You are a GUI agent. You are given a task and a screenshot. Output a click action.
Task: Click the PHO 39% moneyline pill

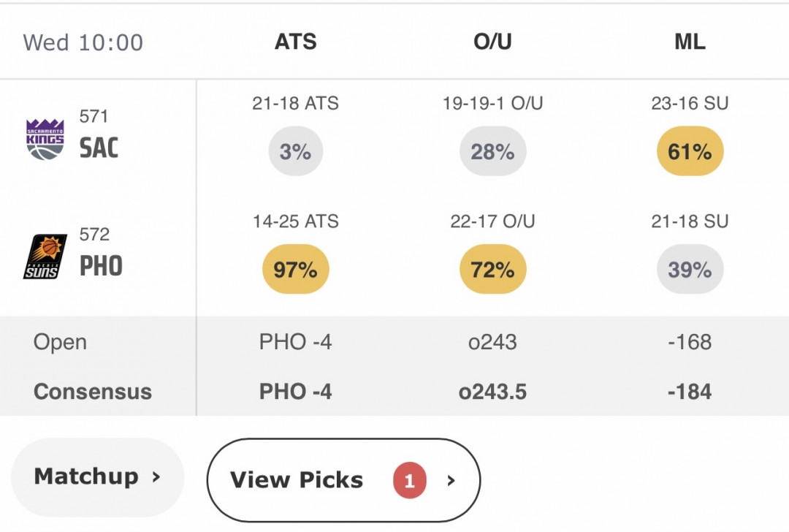pyautogui.click(x=690, y=269)
